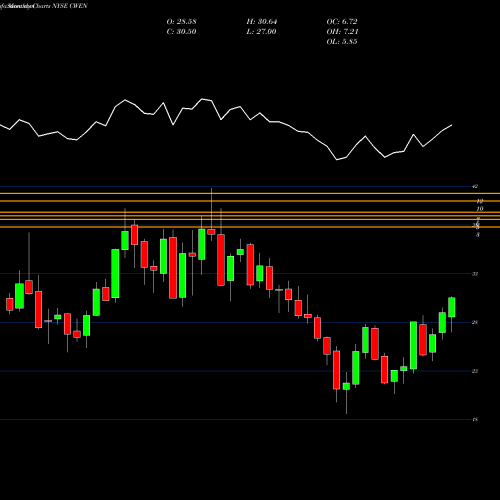500x500 pixels.
Task: Click the OC: 6.72 value
Action: [x=342, y=22]
